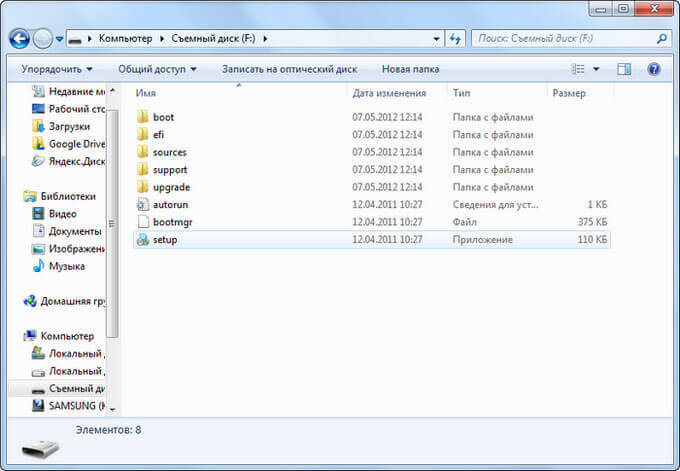The height and width of the screenshot is (471, 680).
Task: Select Компьютер in the address breadcrumb
Action: [125, 39]
